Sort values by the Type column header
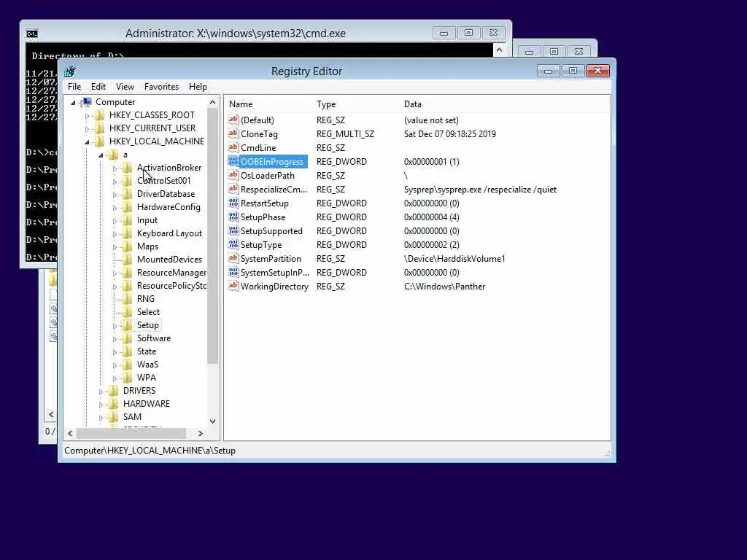Image resolution: width=747 pixels, height=560 pixels. click(326, 104)
